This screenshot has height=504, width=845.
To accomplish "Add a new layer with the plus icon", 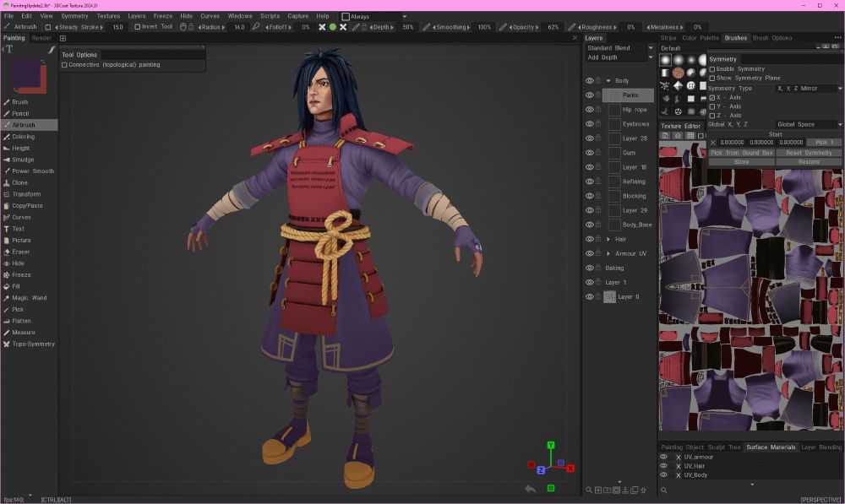I will pos(598,490).
